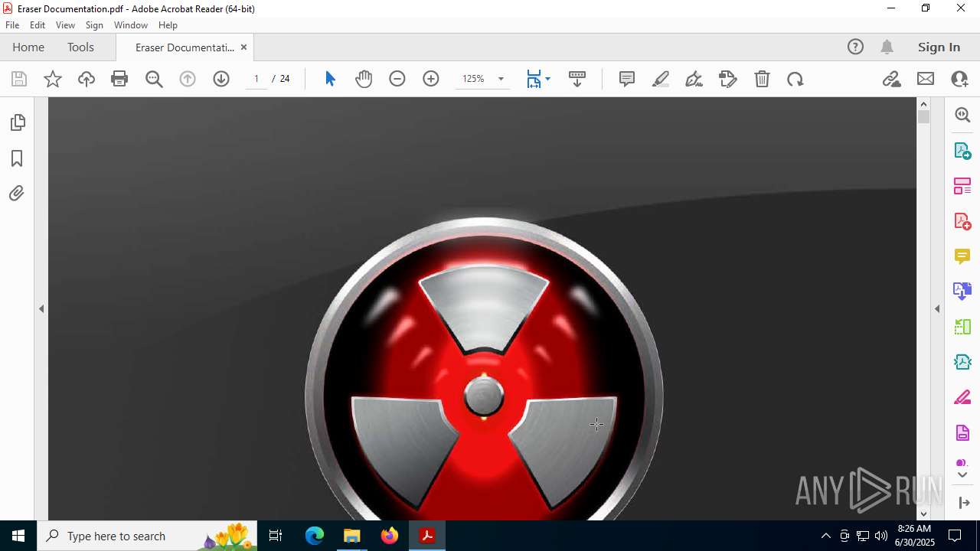The height and width of the screenshot is (551, 980).
Task: Open the Organize Pages tool in right pane
Action: point(962,186)
